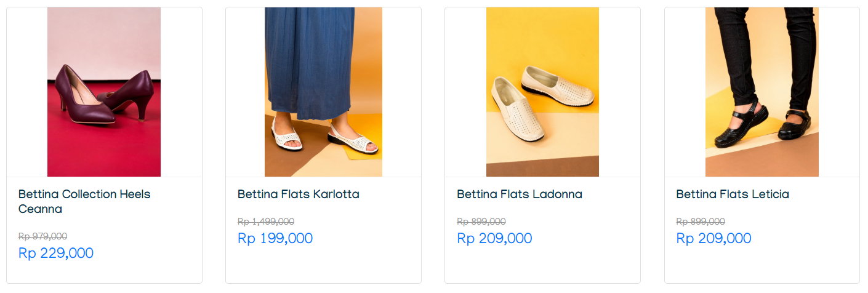868x293 pixels.
Task: Click the Bettina Flats Karlotta title
Action: (299, 195)
